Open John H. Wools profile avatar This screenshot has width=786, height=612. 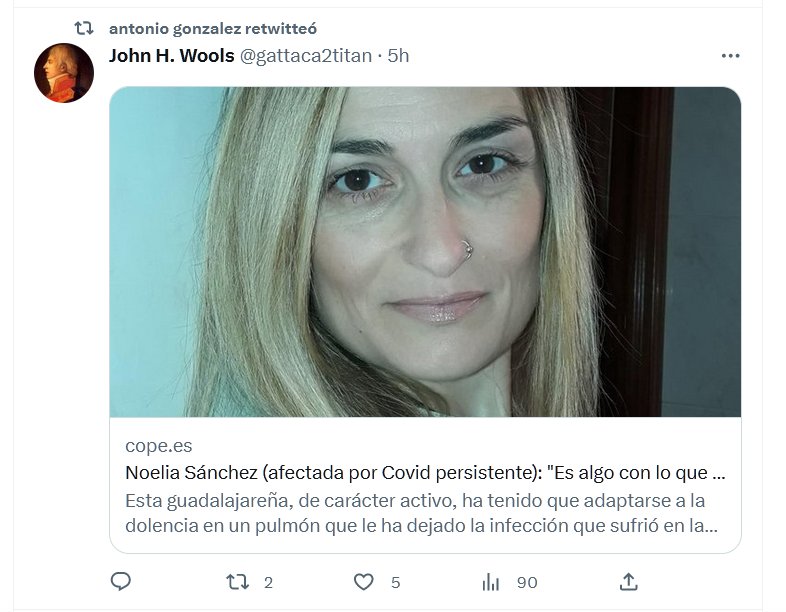tap(64, 73)
